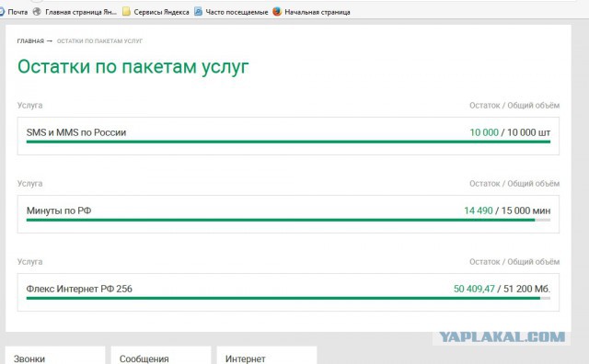Click the 50 409,47 / 51 200 Мб value
The width and height of the screenshot is (589, 364).
click(502, 289)
